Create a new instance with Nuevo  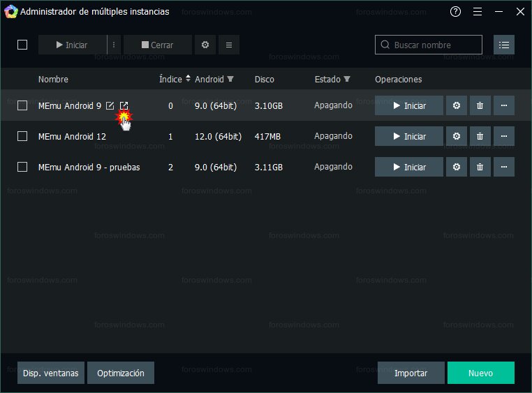point(481,373)
